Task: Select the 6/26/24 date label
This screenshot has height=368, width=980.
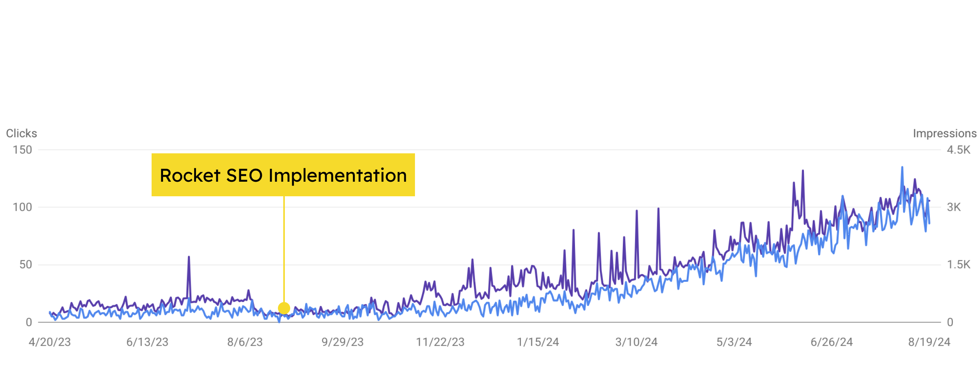Action: pos(831,342)
